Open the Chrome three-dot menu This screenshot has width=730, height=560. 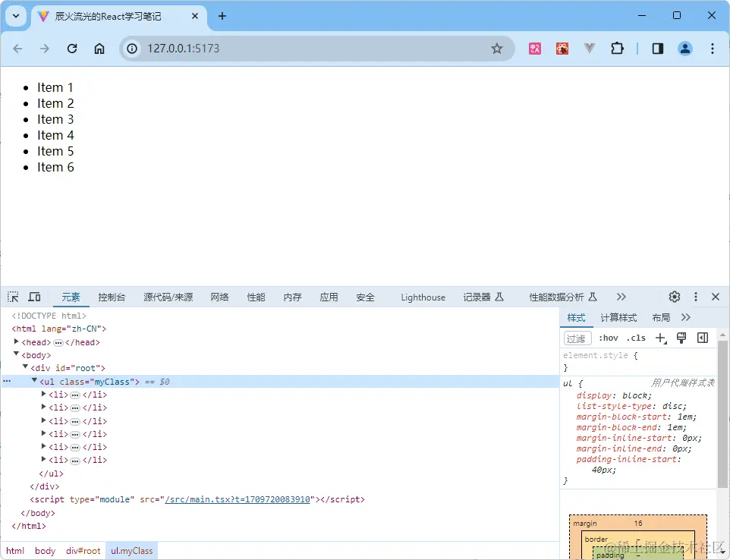(713, 49)
